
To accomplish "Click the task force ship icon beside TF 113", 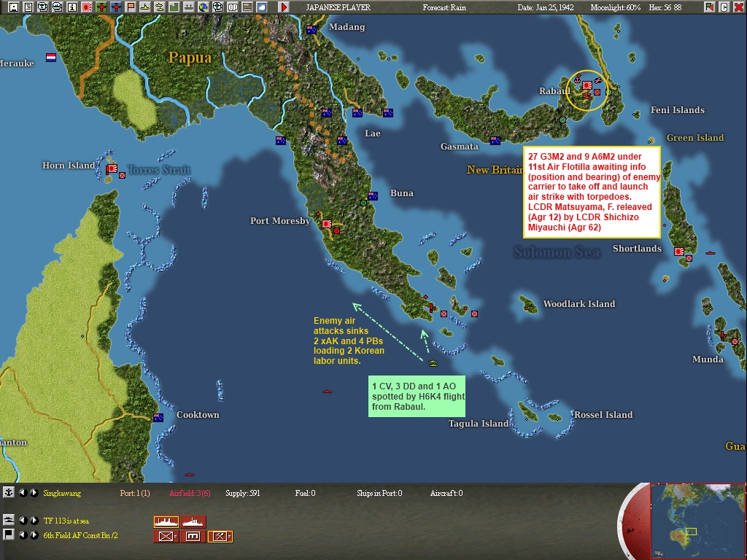I will [8, 520].
